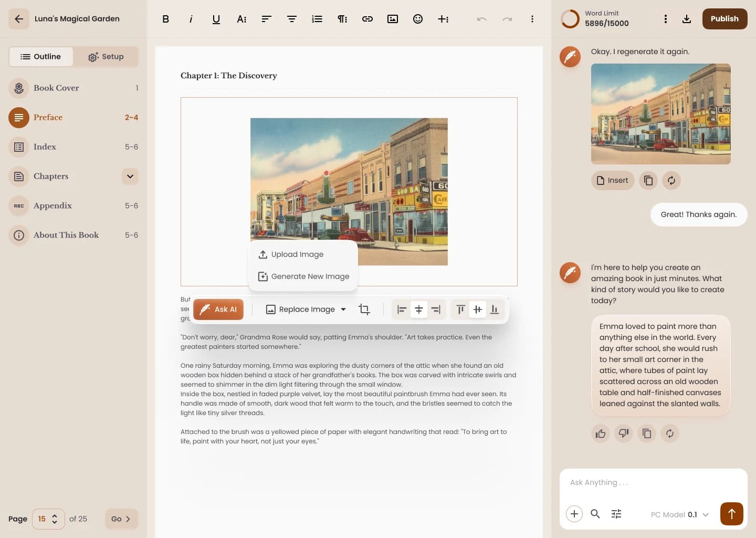Undo the last action
The height and width of the screenshot is (538, 756).
(x=482, y=19)
